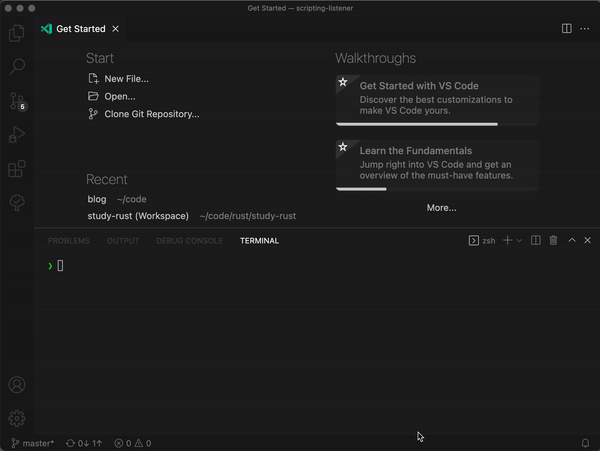This screenshot has height=451, width=600.
Task: Open warnings count in status bar
Action: [143, 443]
